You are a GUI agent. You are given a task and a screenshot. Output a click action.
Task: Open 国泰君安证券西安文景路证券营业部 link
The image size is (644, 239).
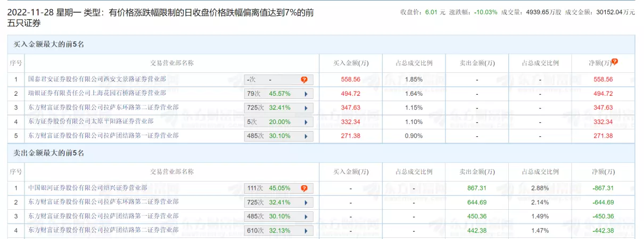click(97, 79)
